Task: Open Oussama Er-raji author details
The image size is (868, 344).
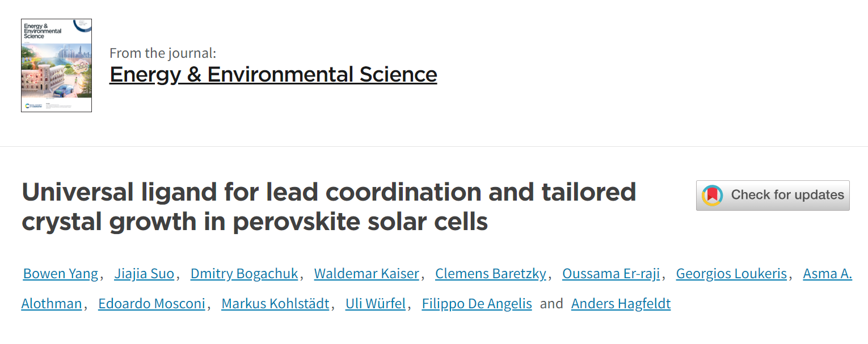Action: (x=611, y=274)
